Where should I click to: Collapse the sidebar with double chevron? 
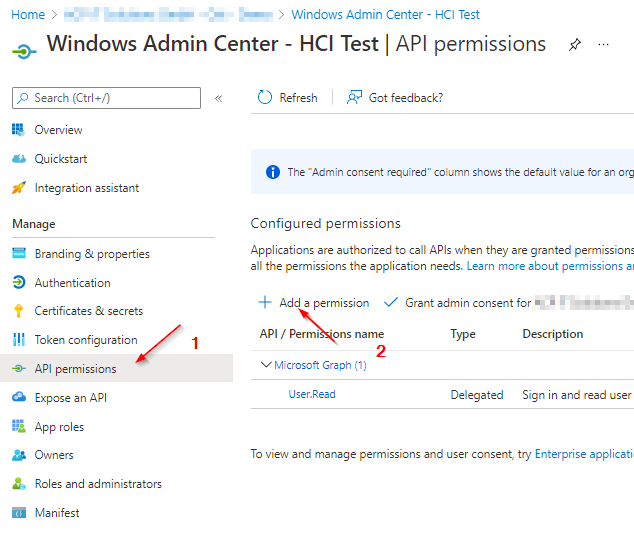[x=219, y=98]
